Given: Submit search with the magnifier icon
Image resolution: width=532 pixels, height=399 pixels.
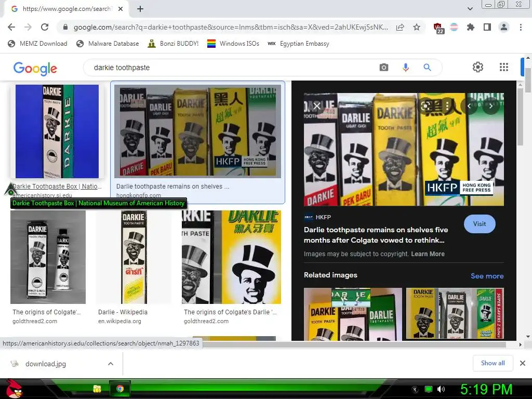Looking at the screenshot, I should [427, 68].
